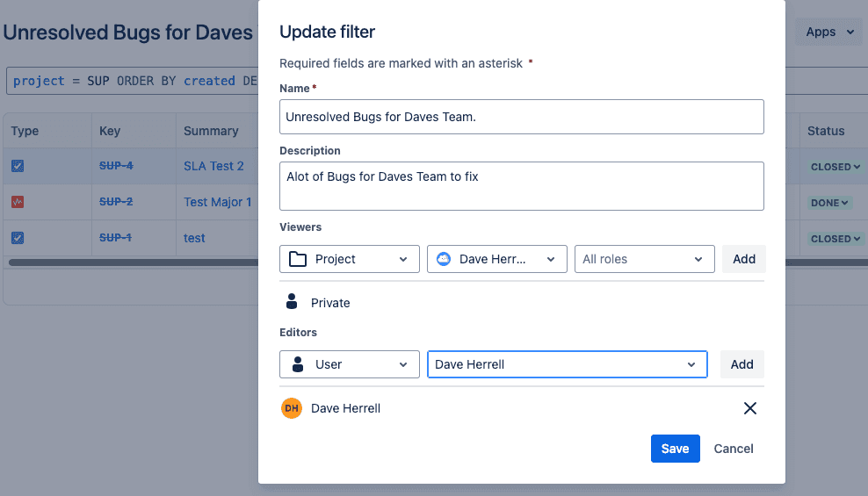868x496 pixels.
Task: Expand the Dave Herrell editor user selector
Action: (568, 364)
